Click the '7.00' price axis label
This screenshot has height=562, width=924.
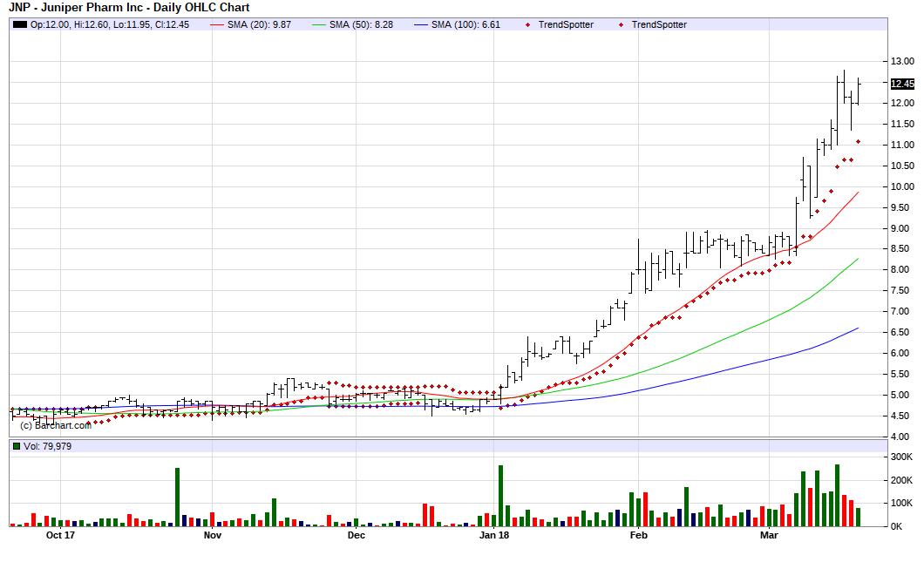click(902, 312)
